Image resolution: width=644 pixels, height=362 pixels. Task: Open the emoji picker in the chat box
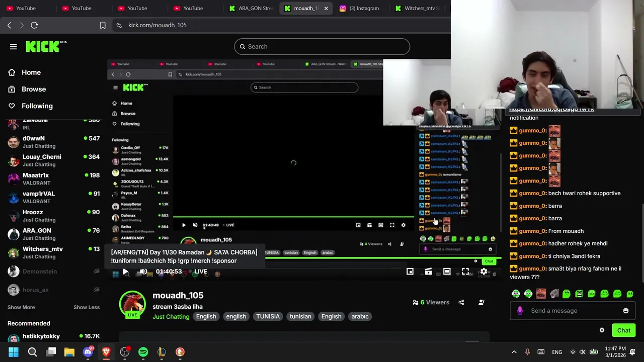click(x=626, y=311)
